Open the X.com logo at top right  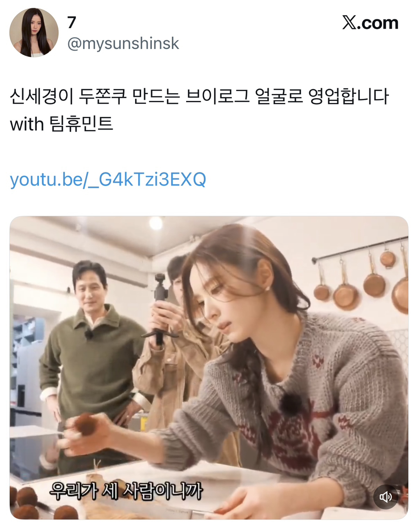point(370,23)
